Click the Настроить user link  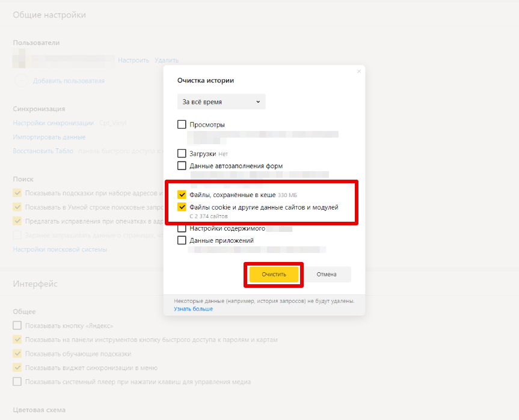134,60
